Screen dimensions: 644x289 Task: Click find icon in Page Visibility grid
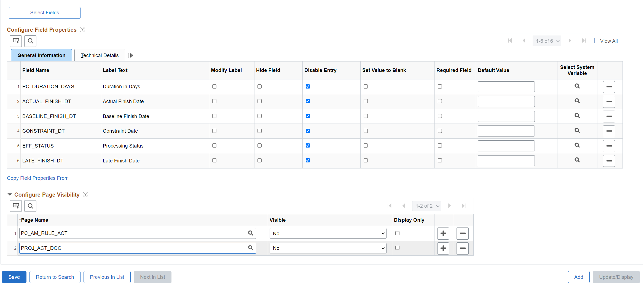point(30,206)
